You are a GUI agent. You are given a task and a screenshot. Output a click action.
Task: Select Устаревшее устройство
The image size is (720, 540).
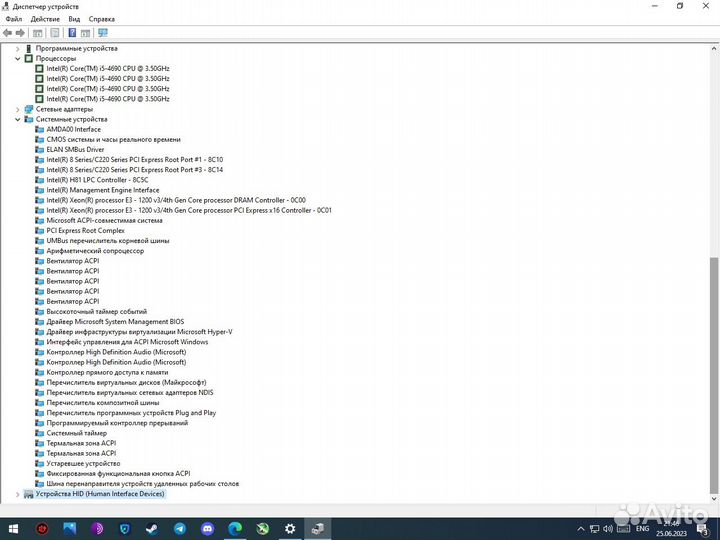83,464
